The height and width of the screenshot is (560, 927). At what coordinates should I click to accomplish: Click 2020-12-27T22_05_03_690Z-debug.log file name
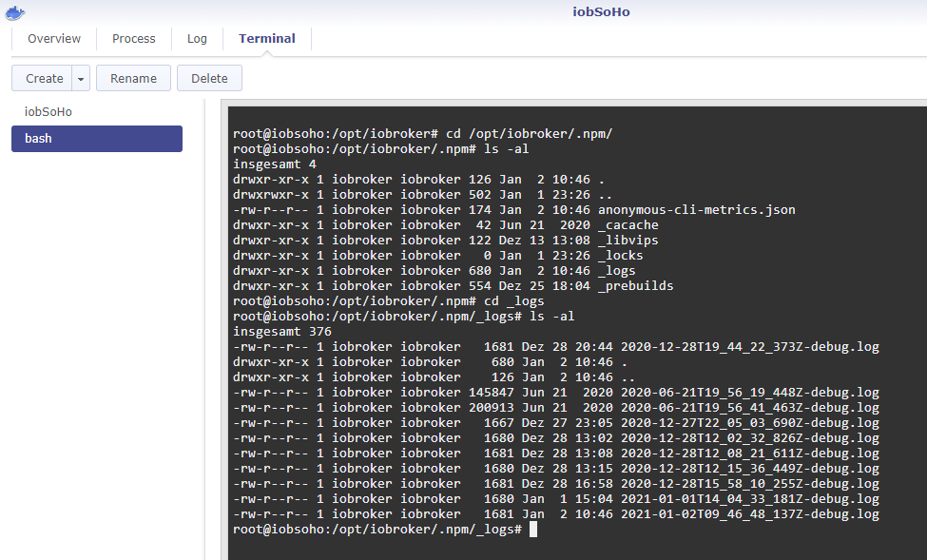749,423
